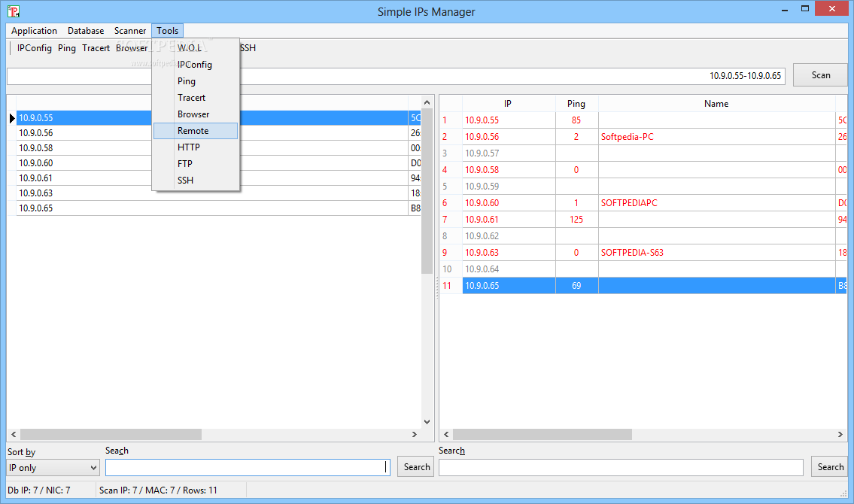Click database list scroll left arrow
The image size is (854, 504).
[x=14, y=434]
